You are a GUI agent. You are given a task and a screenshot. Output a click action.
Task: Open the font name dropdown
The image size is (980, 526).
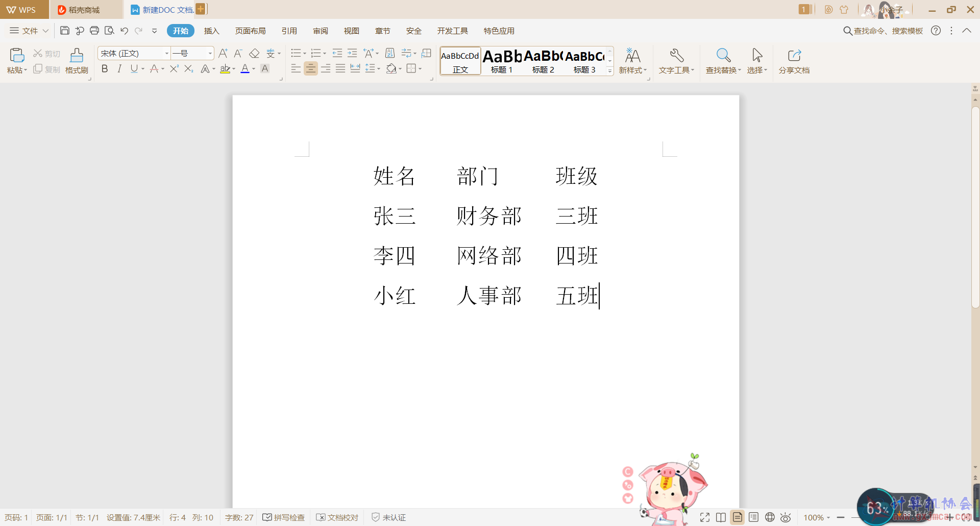click(167, 53)
